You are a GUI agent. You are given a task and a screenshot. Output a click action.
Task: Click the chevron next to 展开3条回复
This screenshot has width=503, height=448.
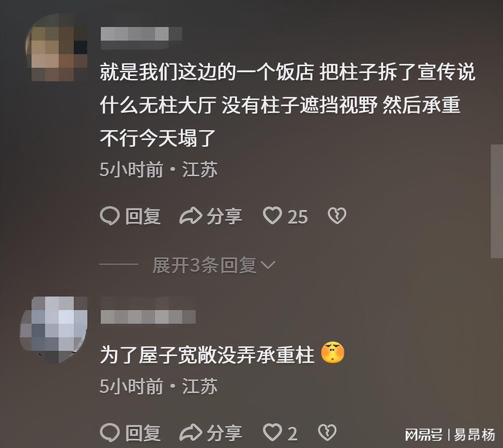point(268,265)
